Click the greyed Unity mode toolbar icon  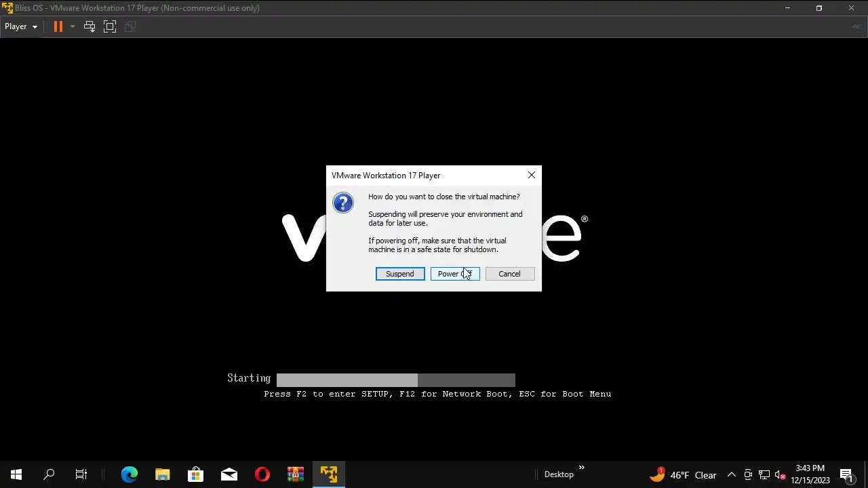131,26
